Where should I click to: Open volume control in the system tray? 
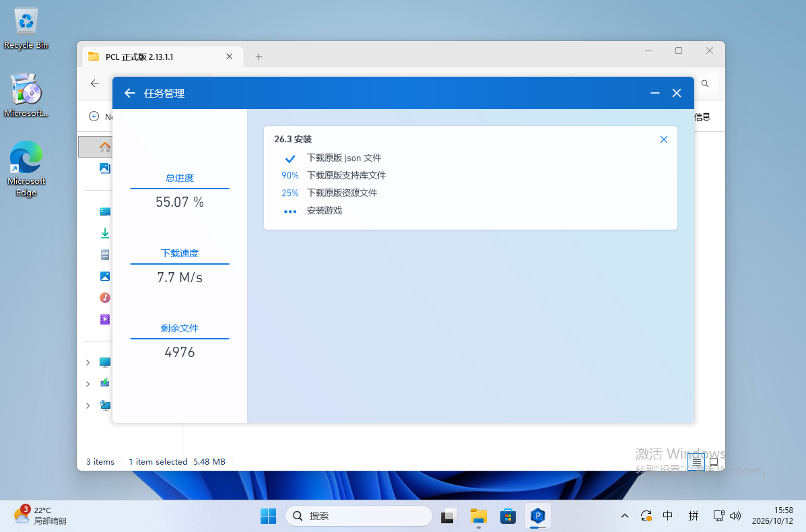(735, 516)
